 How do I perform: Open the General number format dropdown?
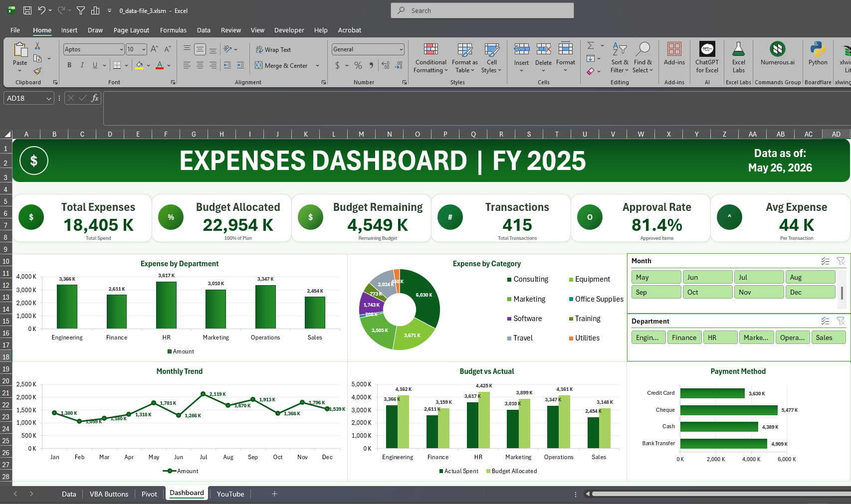[x=401, y=49]
